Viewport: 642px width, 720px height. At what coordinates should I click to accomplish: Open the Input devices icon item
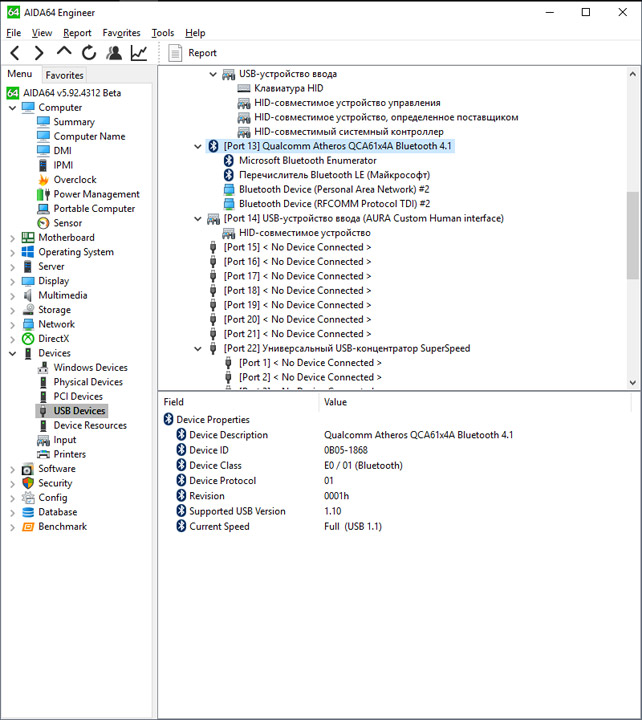point(43,440)
